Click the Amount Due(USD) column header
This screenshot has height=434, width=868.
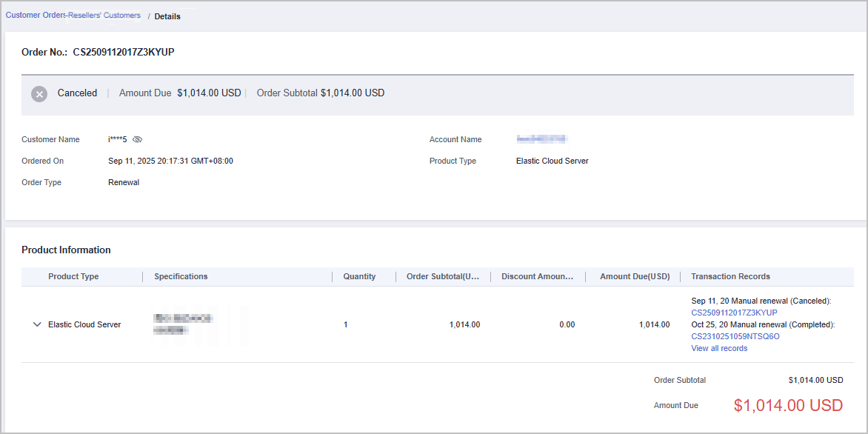(635, 276)
